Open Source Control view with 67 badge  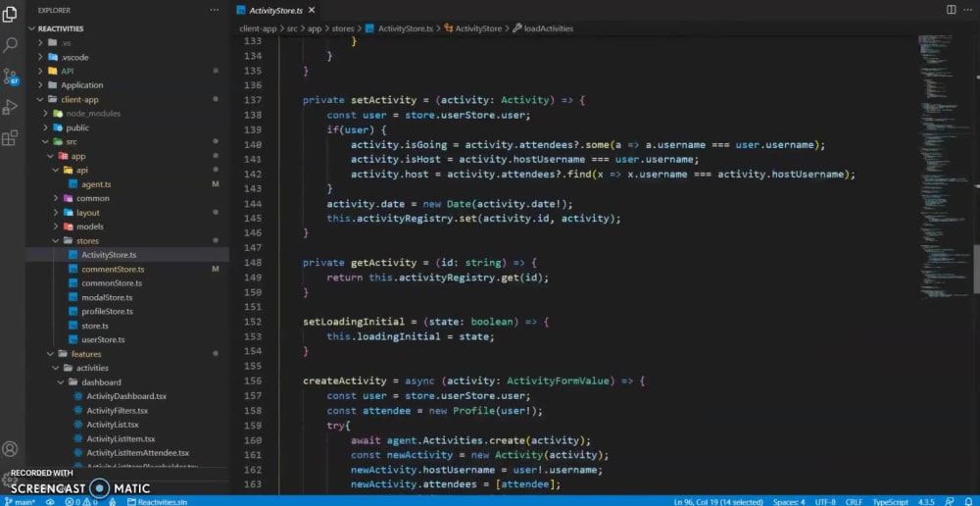pyautogui.click(x=10, y=76)
